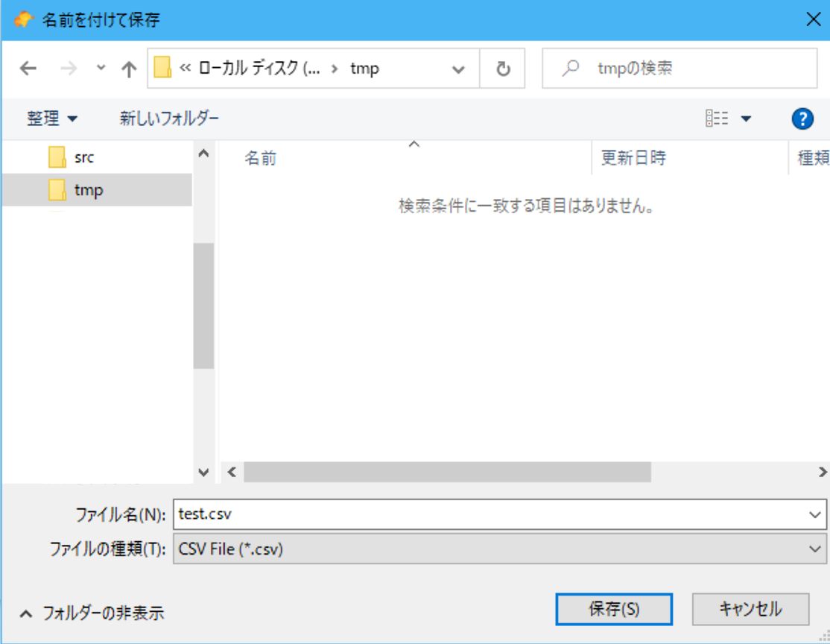Click キャンセル button
830x644 pixels.
pyautogui.click(x=750, y=609)
